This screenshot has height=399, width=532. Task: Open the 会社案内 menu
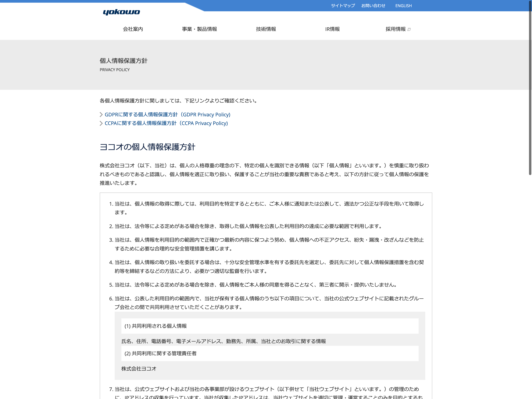pos(133,29)
